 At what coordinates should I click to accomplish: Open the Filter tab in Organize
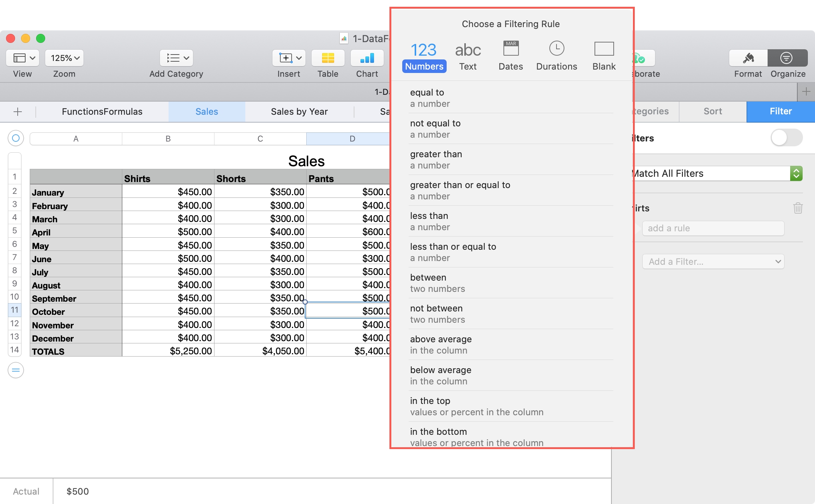coord(780,111)
